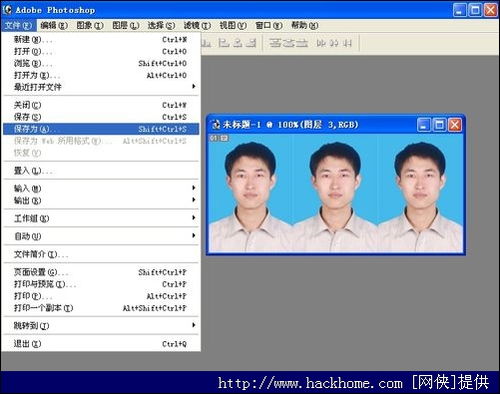Click distribute vertical centers icon in options bar
The image size is (500, 394).
tap(288, 43)
